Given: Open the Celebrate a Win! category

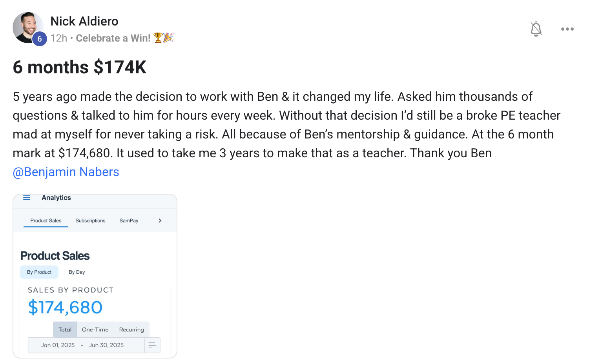Looking at the screenshot, I should [x=113, y=38].
